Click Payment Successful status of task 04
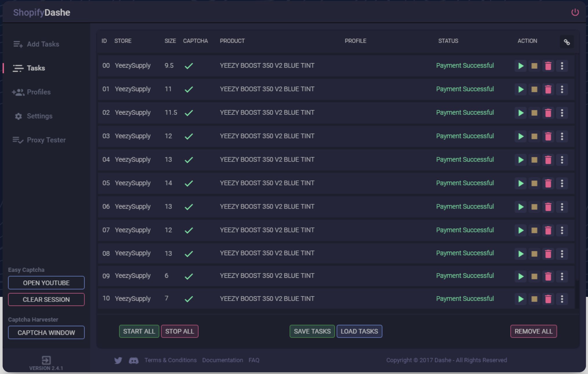This screenshot has height=374, width=588. coord(465,159)
